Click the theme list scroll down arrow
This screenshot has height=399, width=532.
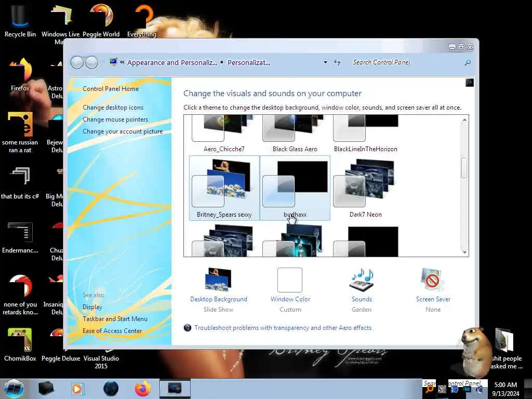pos(464,252)
